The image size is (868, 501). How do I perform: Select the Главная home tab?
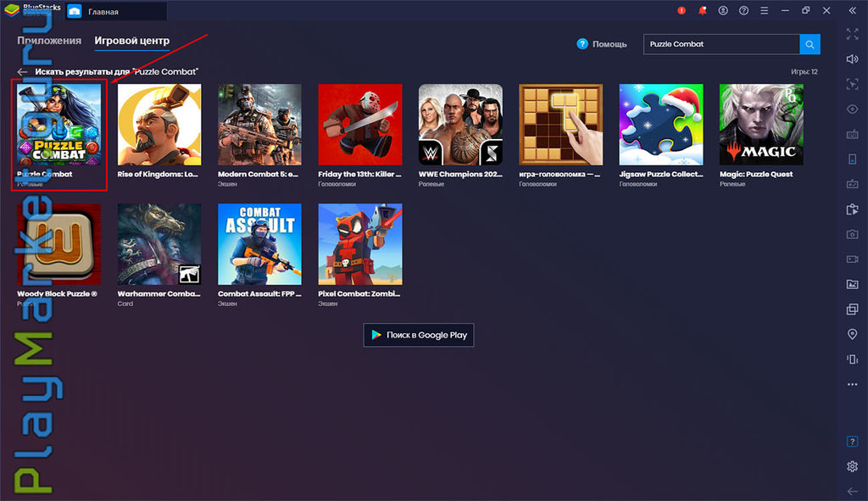[116, 11]
